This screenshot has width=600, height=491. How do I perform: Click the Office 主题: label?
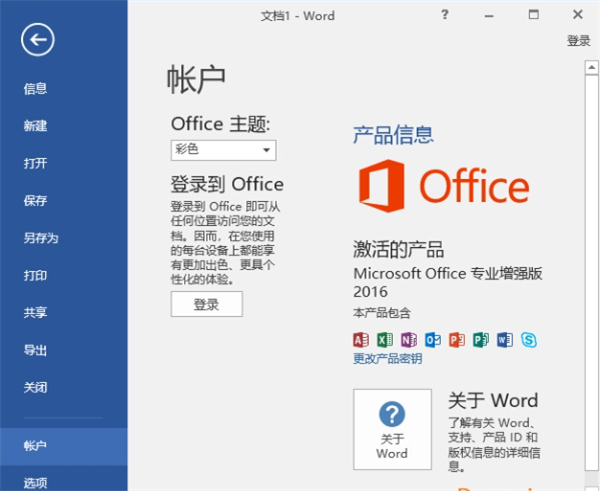click(220, 124)
